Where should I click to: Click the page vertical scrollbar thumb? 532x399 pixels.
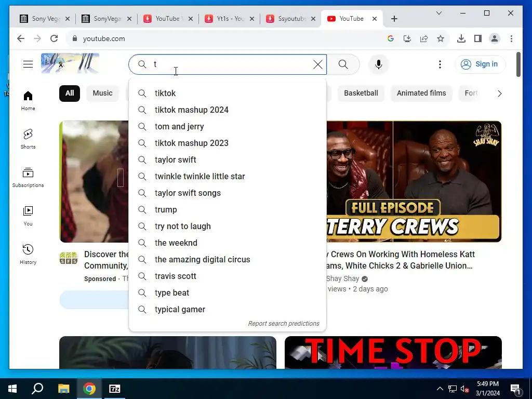coord(518,64)
